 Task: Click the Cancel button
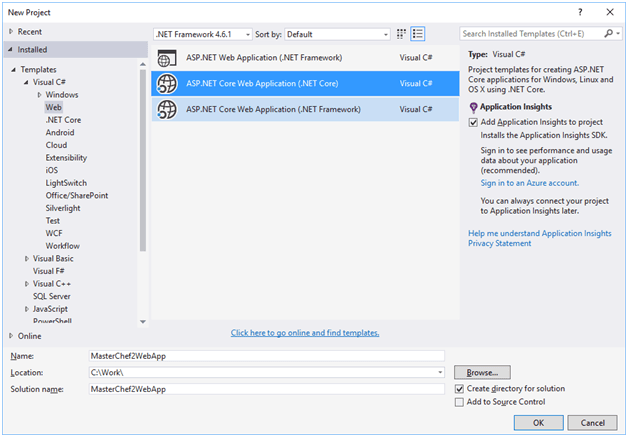pyautogui.click(x=593, y=423)
